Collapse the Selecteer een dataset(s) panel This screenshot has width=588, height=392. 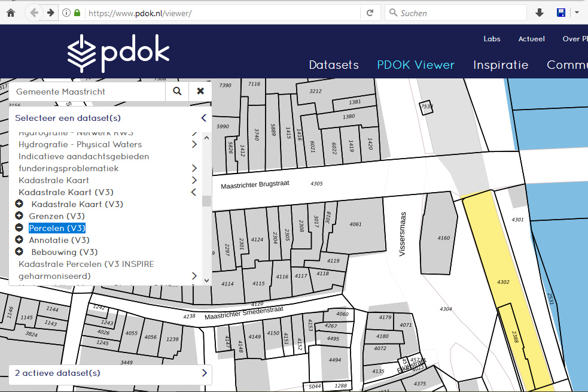[203, 118]
